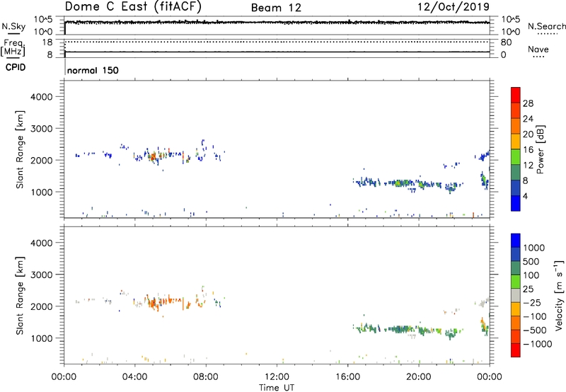566x392 pixels.
Task: Click the "12:00" time axis label
Action: 277,377
